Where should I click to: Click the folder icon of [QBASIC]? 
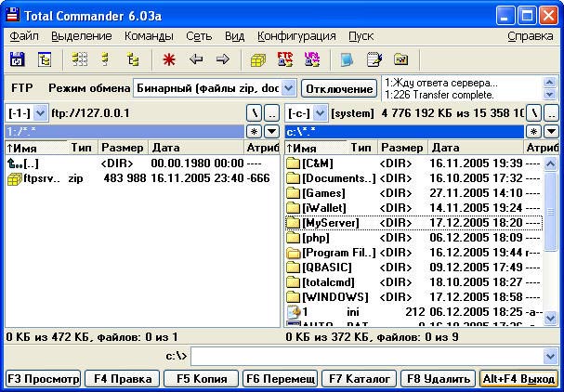pyautogui.click(x=294, y=268)
